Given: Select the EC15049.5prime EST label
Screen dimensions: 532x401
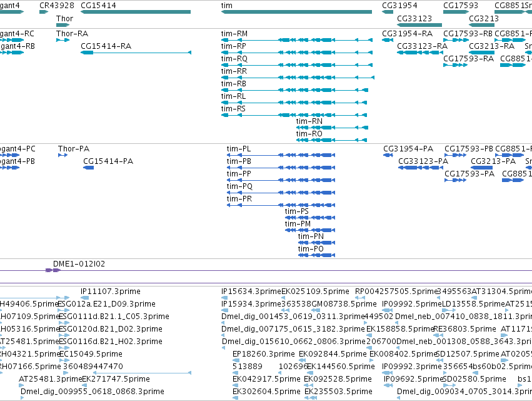Looking at the screenshot, I should tap(91, 354).
